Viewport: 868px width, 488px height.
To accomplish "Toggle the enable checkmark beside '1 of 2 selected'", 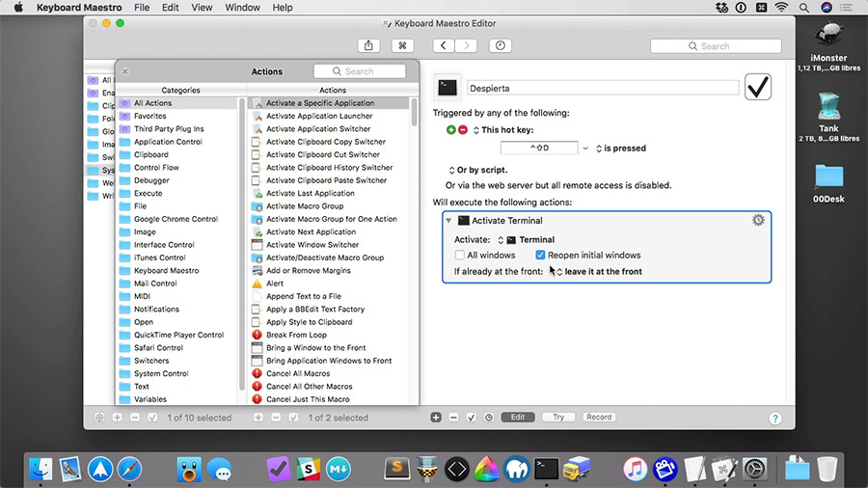I will coord(294,418).
